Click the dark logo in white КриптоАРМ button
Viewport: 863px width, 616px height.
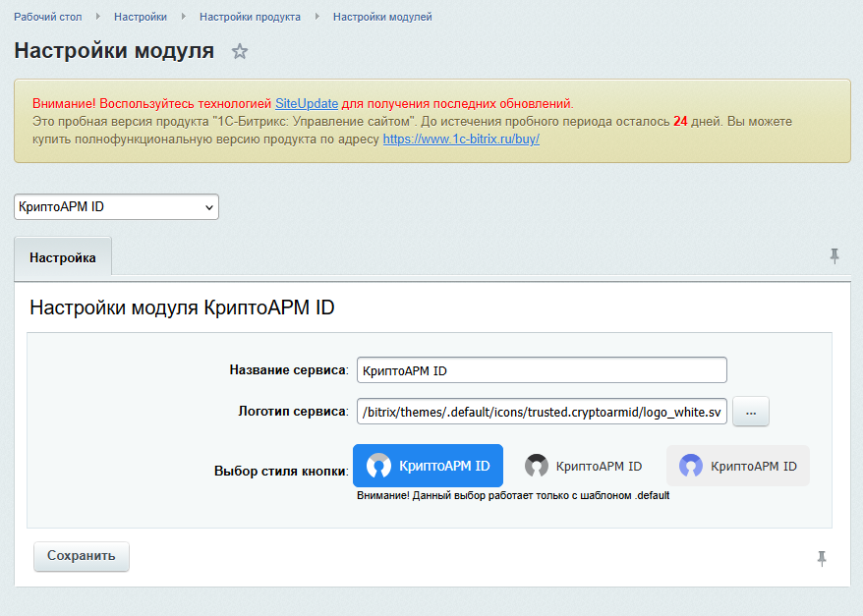[536, 466]
